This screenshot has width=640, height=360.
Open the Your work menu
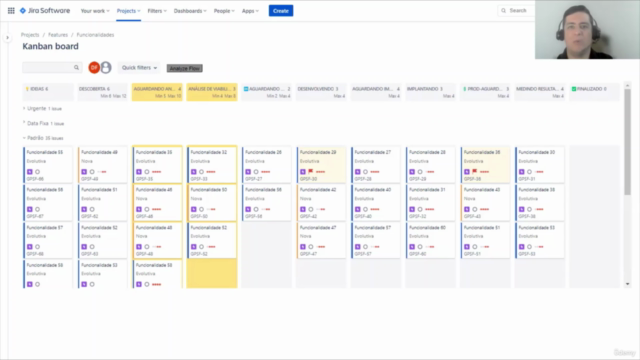[95, 11]
